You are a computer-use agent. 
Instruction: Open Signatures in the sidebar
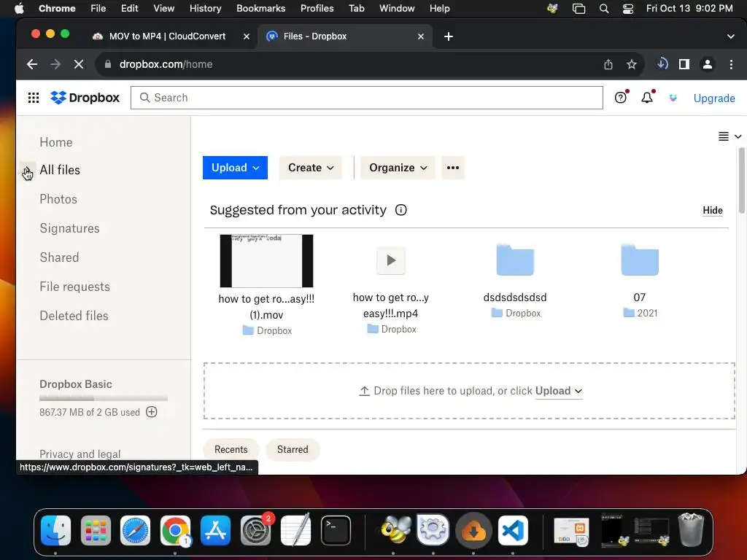pos(69,228)
